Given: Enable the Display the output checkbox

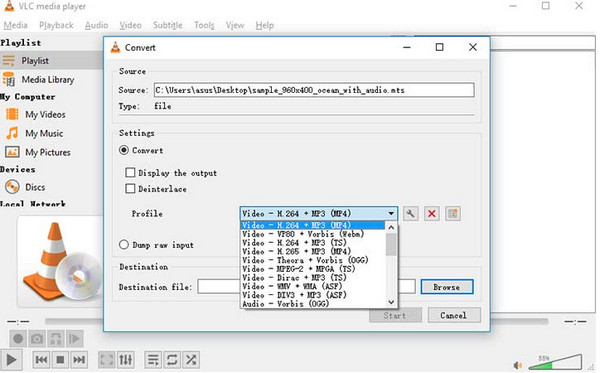Looking at the screenshot, I should point(130,173).
